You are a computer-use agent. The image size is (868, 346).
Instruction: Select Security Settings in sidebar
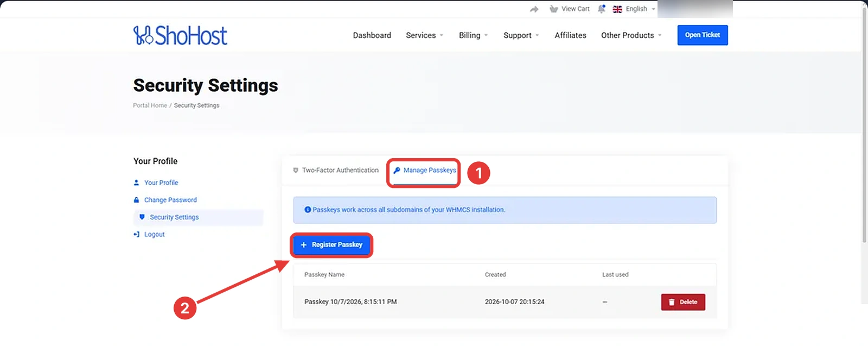(198, 217)
